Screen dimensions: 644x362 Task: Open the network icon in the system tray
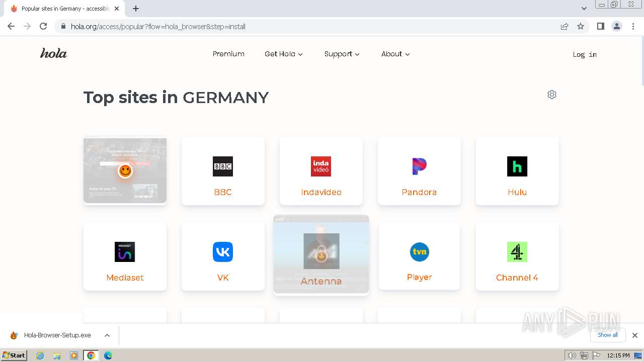coord(584,355)
